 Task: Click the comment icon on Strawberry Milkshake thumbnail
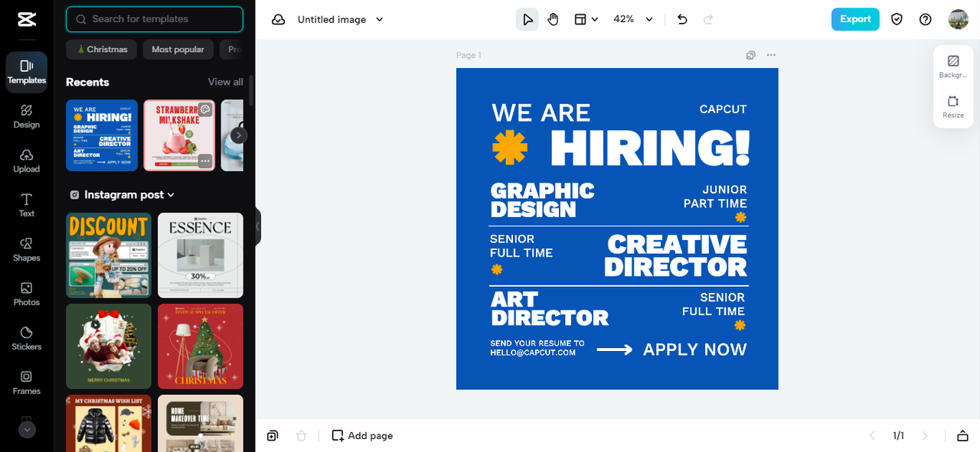(204, 109)
